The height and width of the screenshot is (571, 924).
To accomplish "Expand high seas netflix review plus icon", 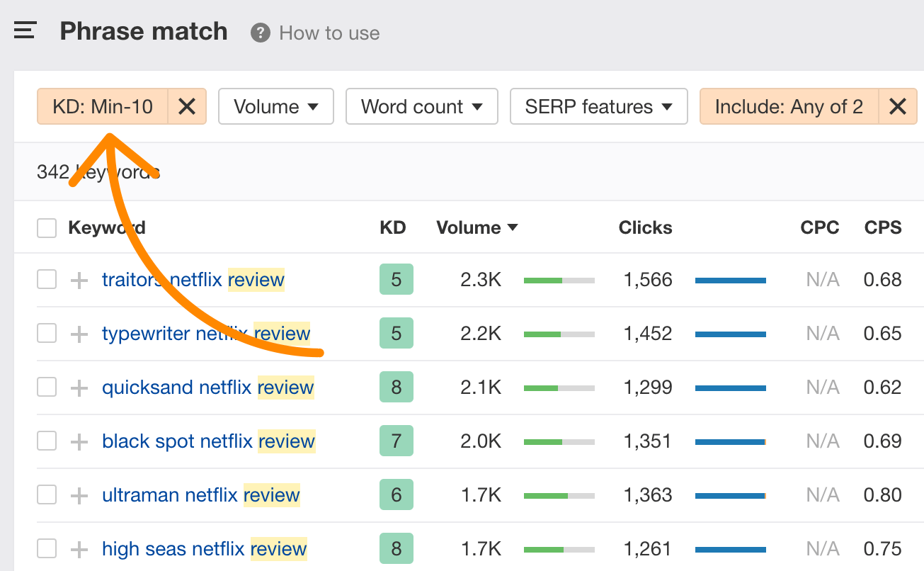I will click(79, 549).
